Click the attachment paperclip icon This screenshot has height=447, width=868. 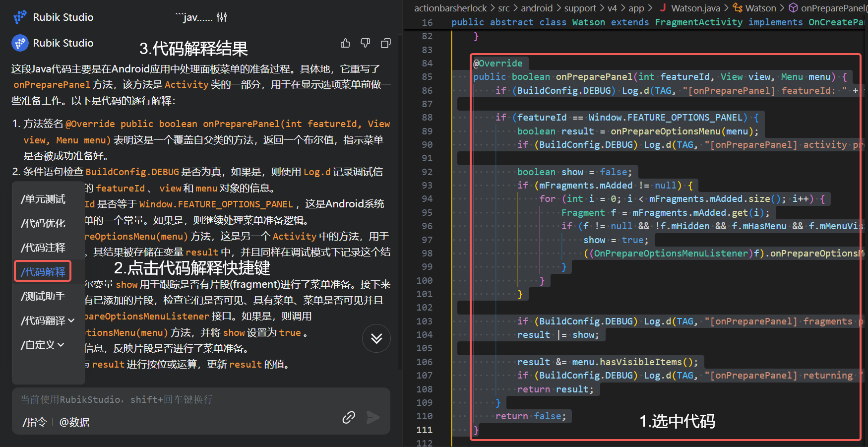click(349, 417)
